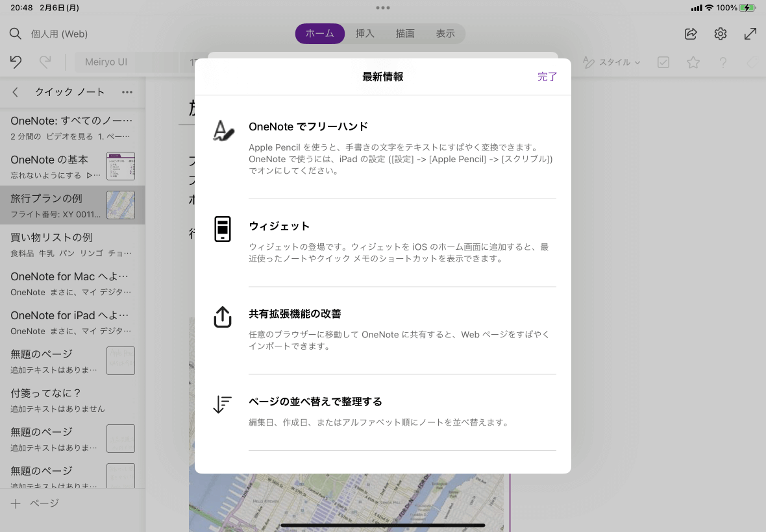Click the To Do checkbox tag icon

coord(663,62)
